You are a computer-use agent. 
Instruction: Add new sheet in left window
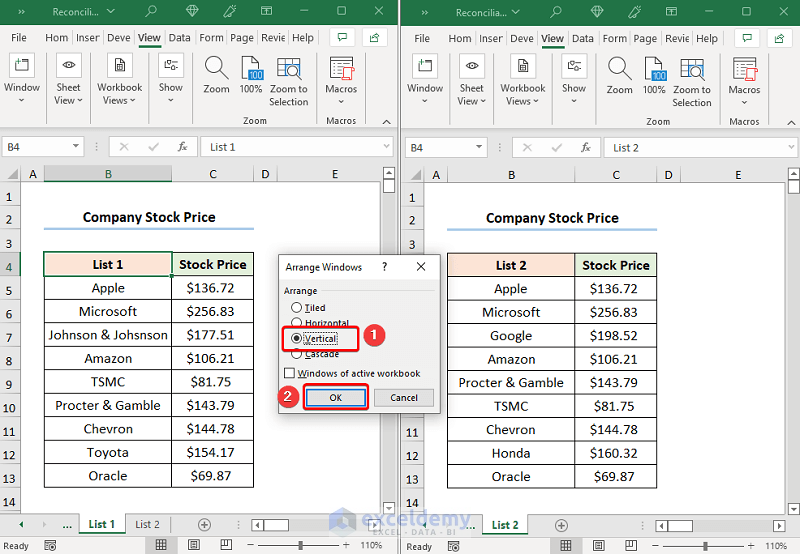point(204,524)
